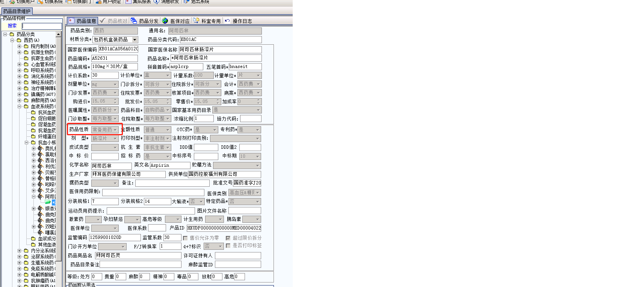644x287 pixels.
Task: Toggle the 是否打印标签 checkbox
Action: 228,246
